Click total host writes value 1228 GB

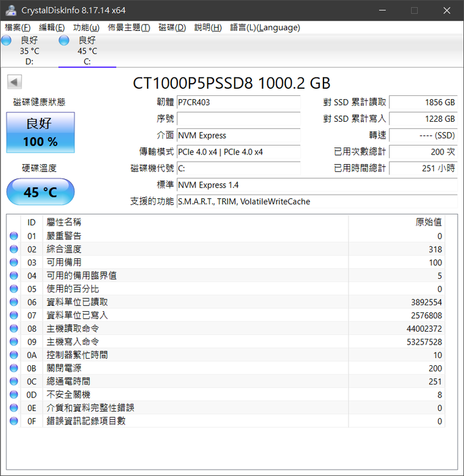click(x=423, y=119)
